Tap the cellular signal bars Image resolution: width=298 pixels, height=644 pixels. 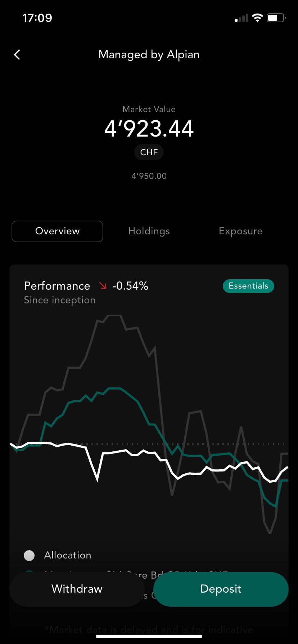(x=241, y=18)
